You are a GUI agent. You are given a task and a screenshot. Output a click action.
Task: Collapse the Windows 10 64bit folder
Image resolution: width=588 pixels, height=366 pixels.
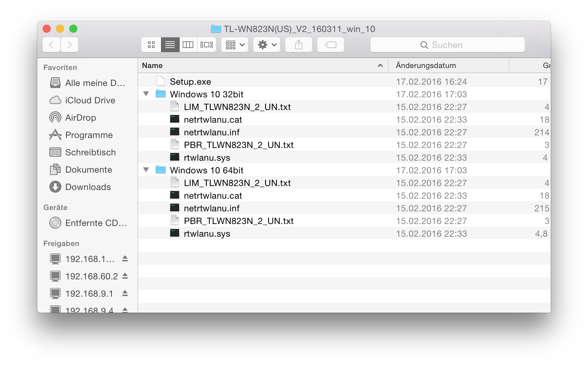coord(146,170)
